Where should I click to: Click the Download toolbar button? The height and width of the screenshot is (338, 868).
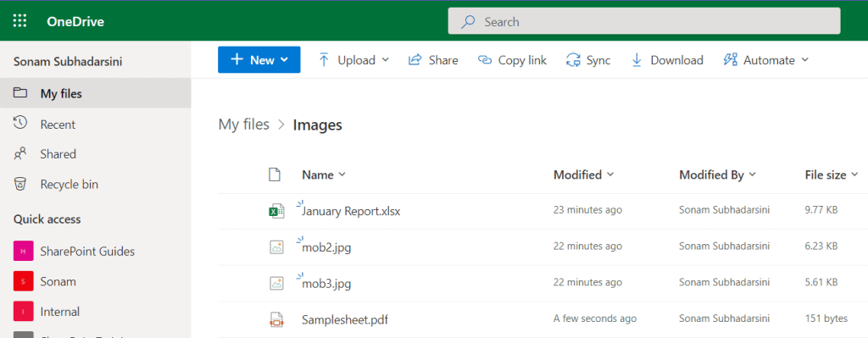click(667, 60)
